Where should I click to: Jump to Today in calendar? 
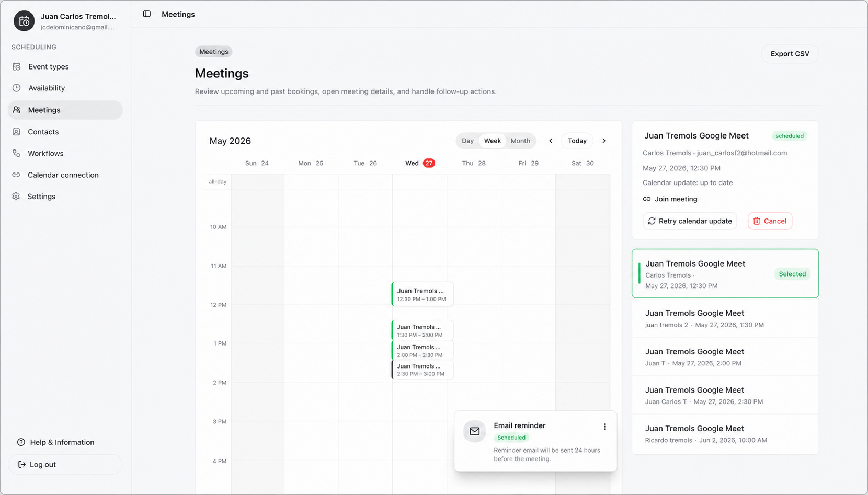(577, 141)
